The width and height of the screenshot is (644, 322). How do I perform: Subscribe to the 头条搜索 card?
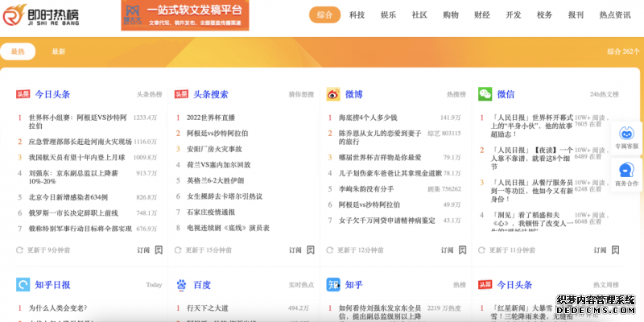pos(295,250)
